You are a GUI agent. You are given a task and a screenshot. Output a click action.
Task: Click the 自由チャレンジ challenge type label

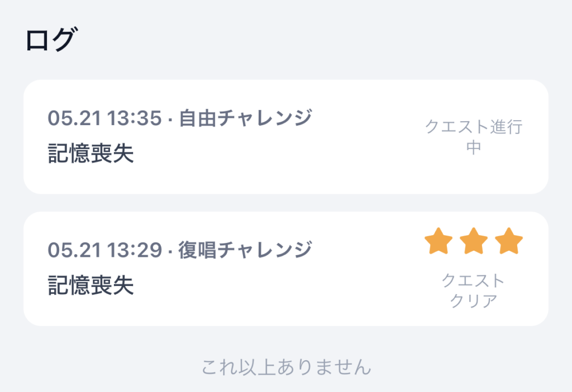coord(246,118)
